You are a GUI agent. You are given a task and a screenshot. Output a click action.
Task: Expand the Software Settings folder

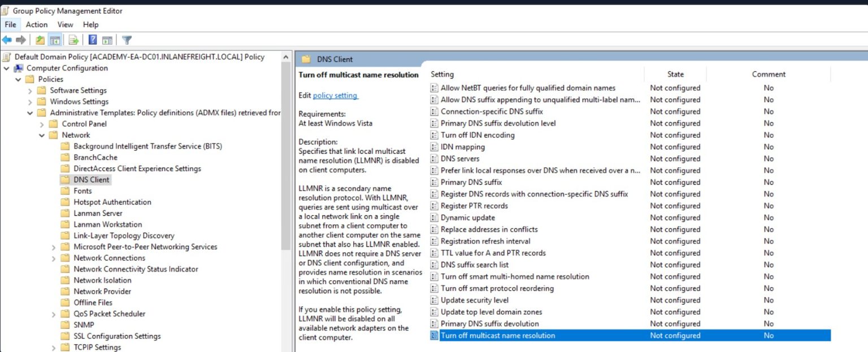tap(30, 90)
